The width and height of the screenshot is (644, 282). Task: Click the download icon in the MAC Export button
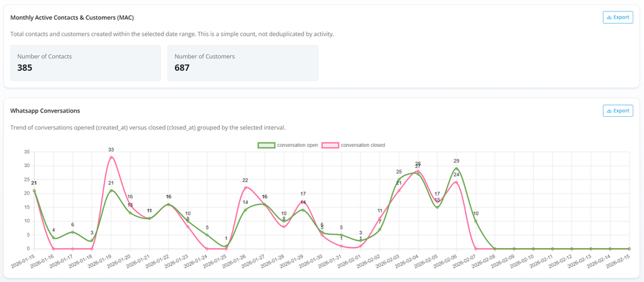click(x=609, y=18)
